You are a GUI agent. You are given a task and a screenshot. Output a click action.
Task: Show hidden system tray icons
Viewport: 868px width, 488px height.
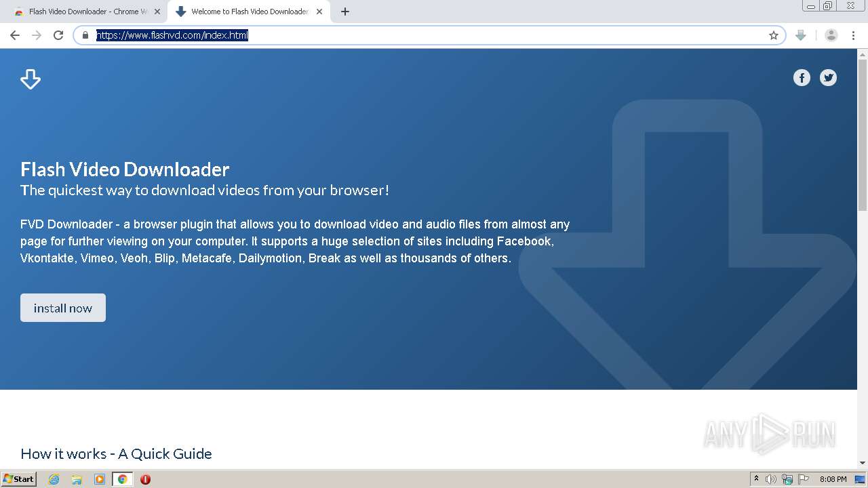click(756, 479)
